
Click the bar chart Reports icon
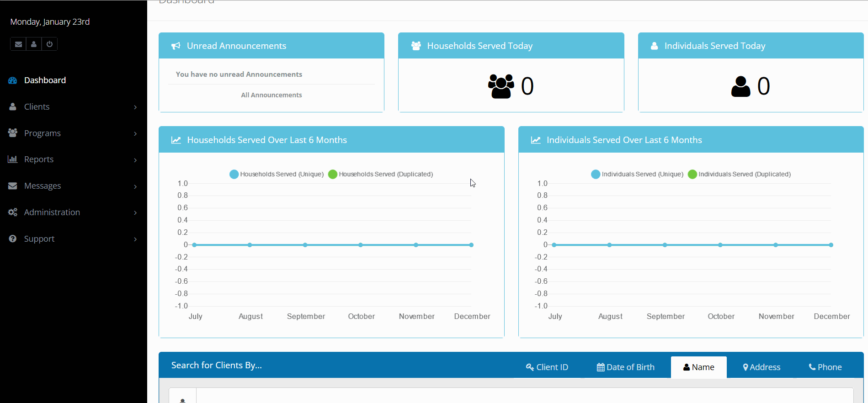13,159
